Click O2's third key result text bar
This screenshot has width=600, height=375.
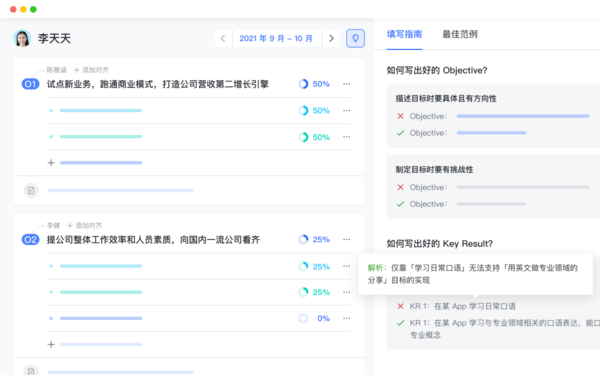(101, 318)
